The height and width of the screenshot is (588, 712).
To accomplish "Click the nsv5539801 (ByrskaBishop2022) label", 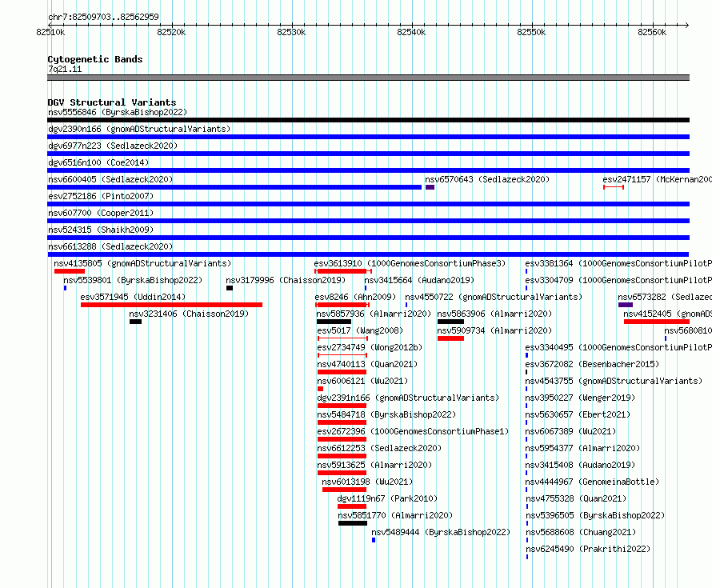I will pyautogui.click(x=133, y=280).
